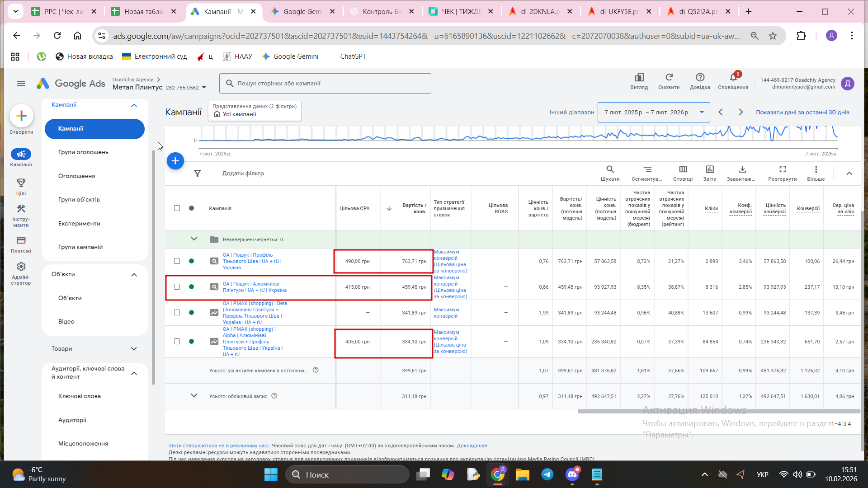This screenshot has width=868, height=488.
Task: Click the Оновити refresh icon
Action: [x=669, y=79]
